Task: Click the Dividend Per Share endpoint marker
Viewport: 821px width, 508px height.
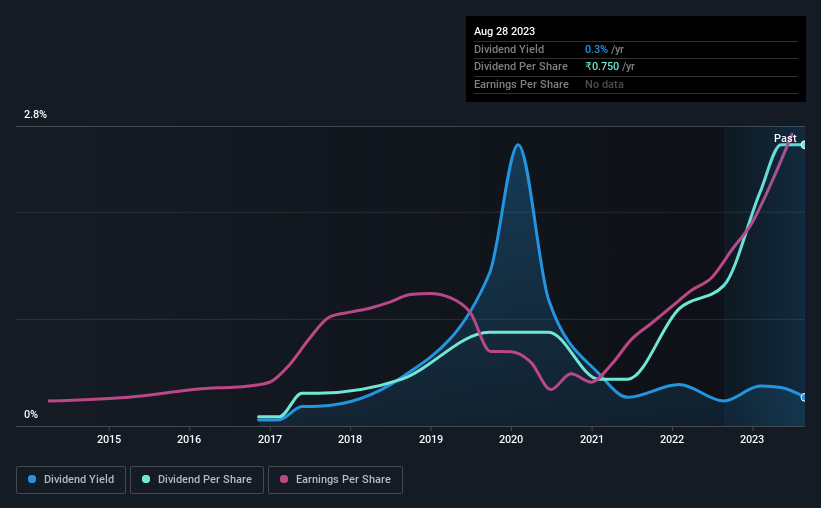Action: (804, 145)
